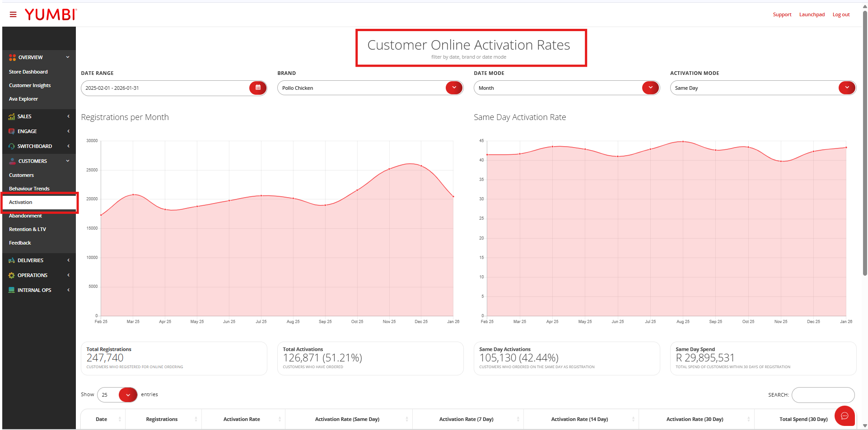This screenshot has width=868, height=430.
Task: Click the Log out link
Action: pyautogui.click(x=841, y=15)
